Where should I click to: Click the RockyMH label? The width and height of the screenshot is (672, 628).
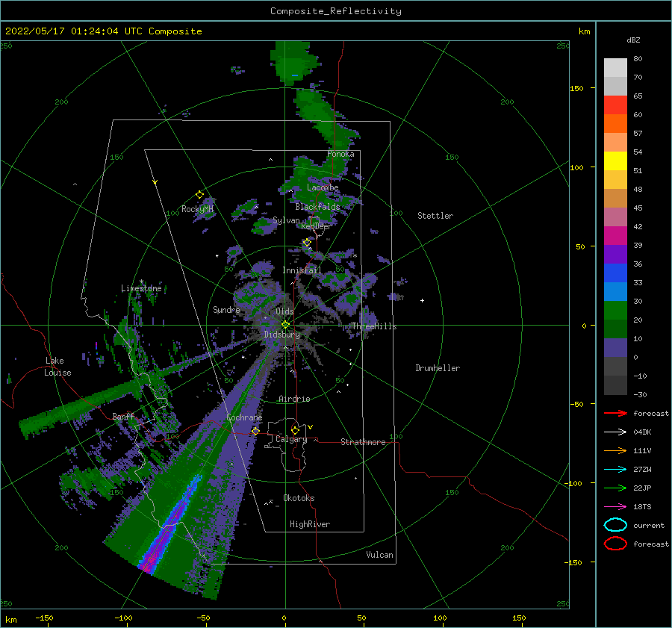(197, 209)
